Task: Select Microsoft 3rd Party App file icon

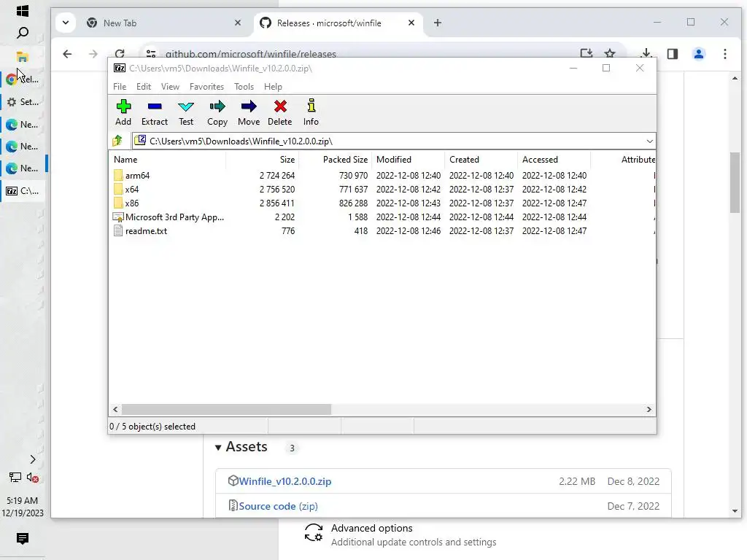Action: (118, 217)
